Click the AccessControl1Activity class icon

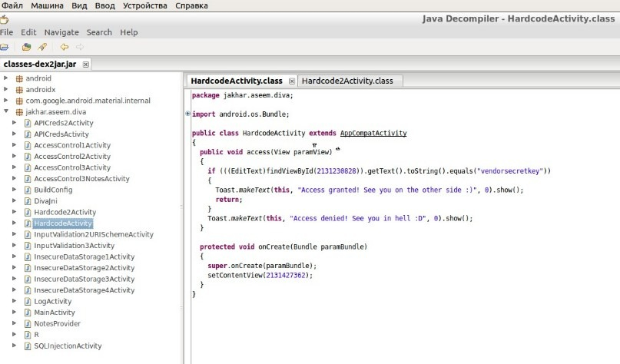[x=28, y=145]
